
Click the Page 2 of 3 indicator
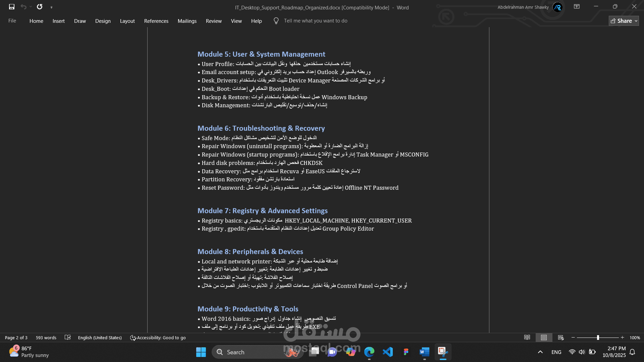click(x=16, y=338)
